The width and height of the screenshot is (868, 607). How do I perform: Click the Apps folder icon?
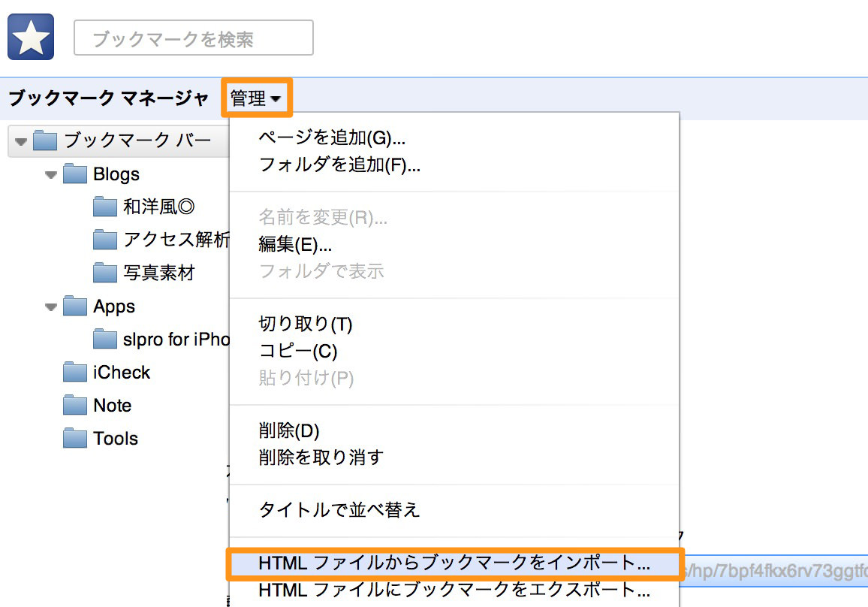pyautogui.click(x=75, y=306)
